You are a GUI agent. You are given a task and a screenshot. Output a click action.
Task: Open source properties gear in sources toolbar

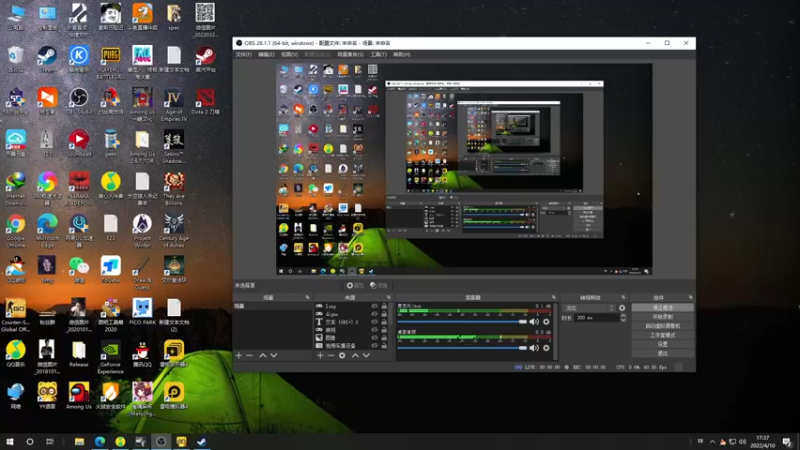coord(342,355)
